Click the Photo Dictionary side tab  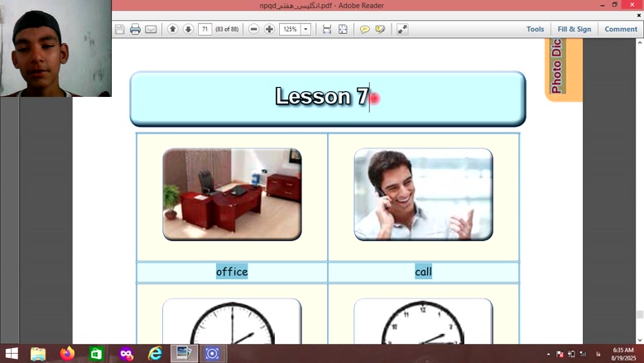click(563, 68)
